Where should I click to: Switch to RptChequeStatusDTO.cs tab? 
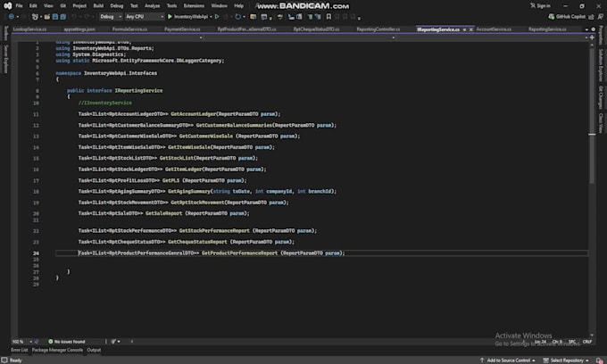(x=316, y=29)
